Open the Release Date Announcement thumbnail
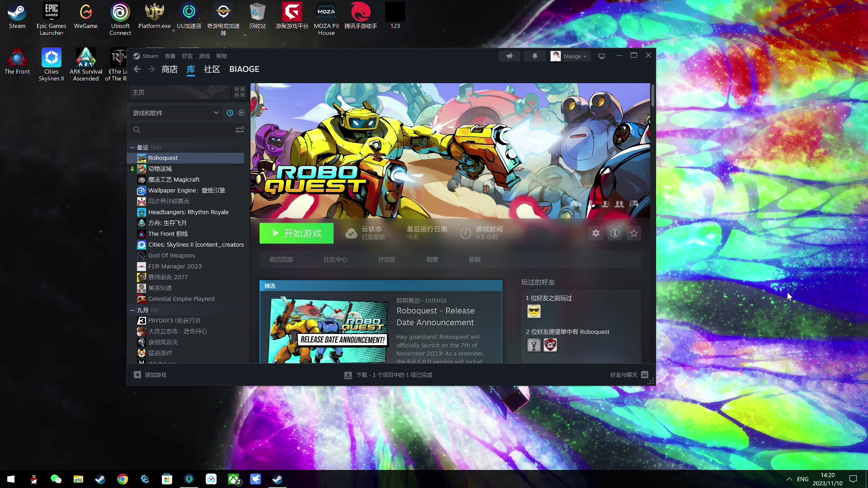Image resolution: width=868 pixels, height=488 pixels. click(328, 330)
